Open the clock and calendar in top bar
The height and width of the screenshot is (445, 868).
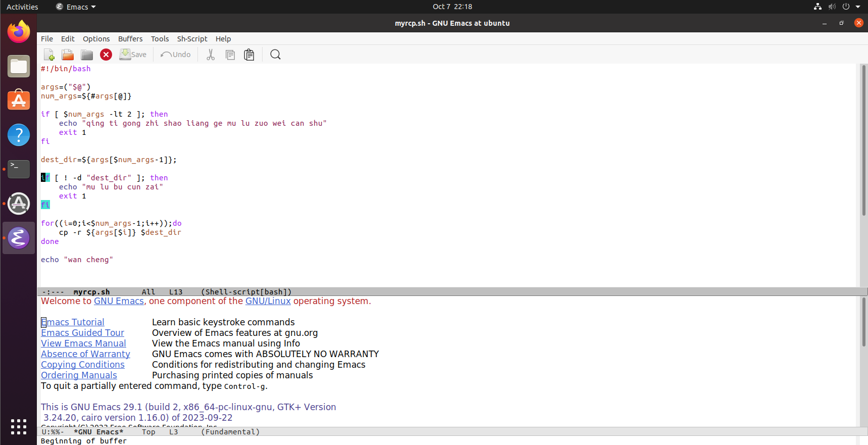pos(452,7)
